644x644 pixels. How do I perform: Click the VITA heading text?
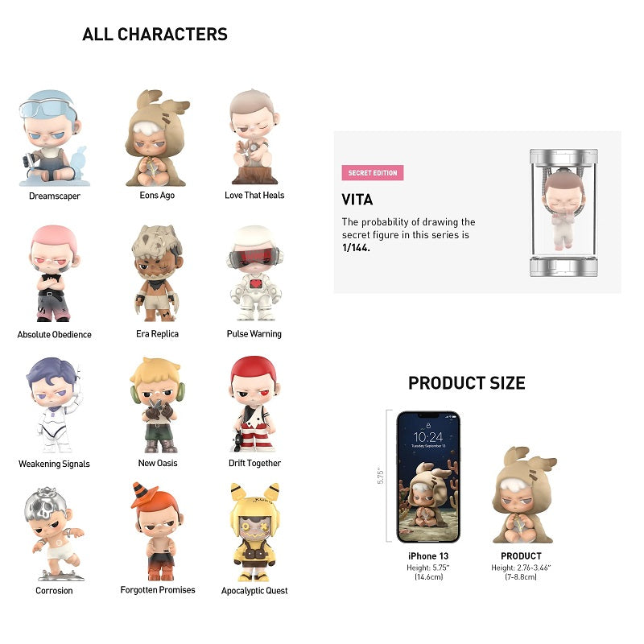pos(357,200)
